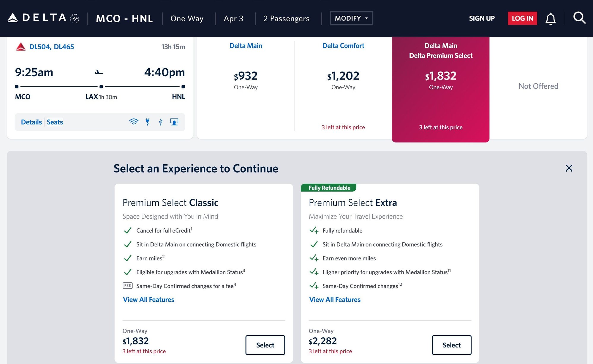Click the personal video screen icon

(x=174, y=122)
